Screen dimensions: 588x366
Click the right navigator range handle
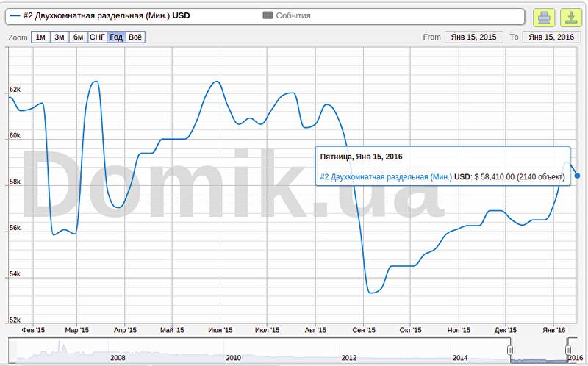[x=568, y=351]
